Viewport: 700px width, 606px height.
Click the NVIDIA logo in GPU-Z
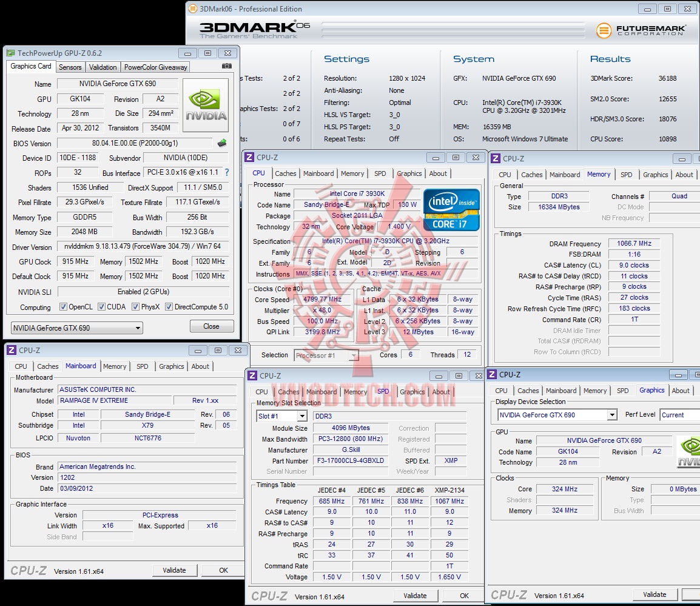(x=206, y=106)
